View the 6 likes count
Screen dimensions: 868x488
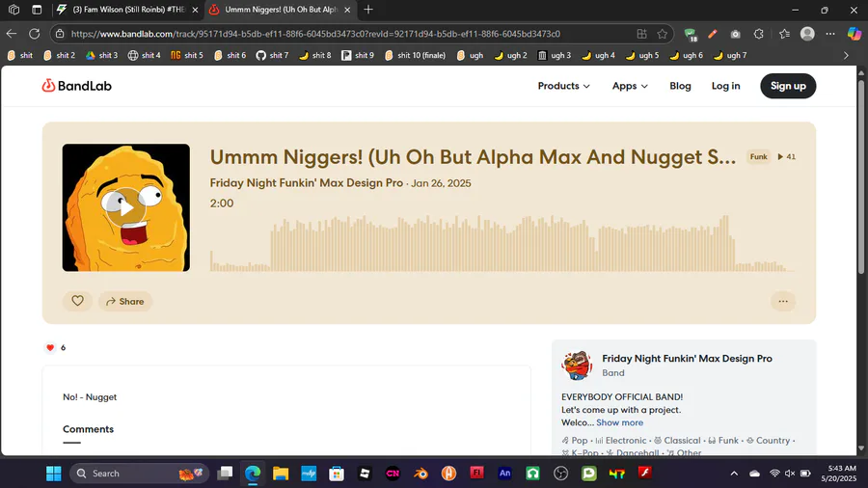(x=55, y=347)
